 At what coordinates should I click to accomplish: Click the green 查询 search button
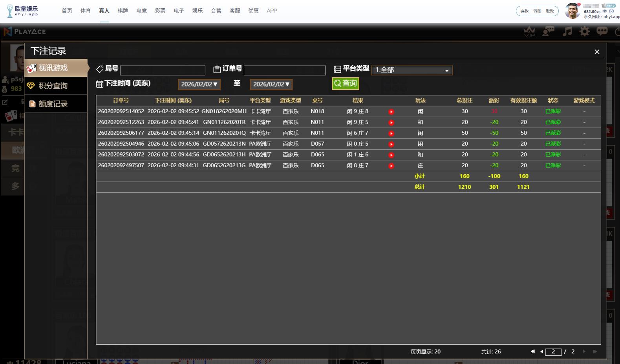click(x=345, y=83)
